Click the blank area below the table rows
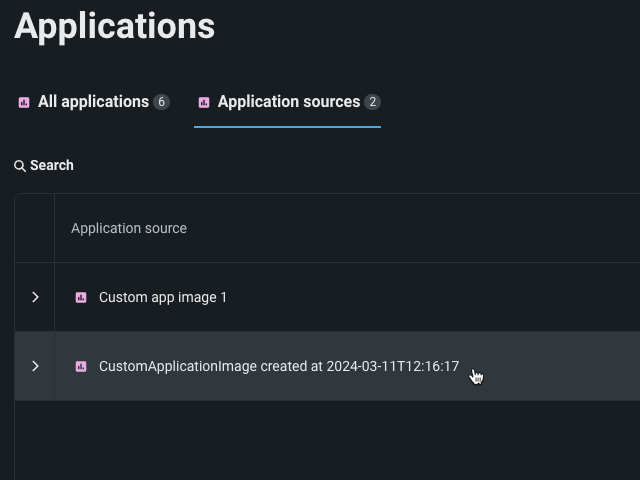Viewport: 640px width, 480px height. [330, 440]
